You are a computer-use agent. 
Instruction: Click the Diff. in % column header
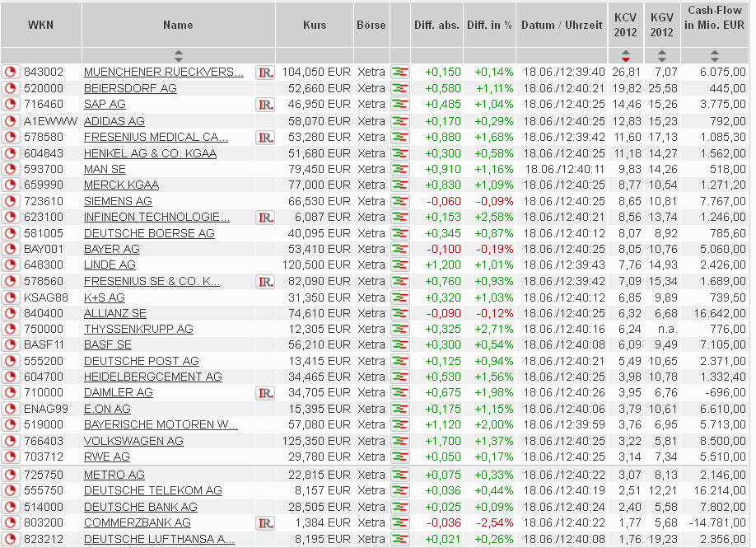coord(489,25)
